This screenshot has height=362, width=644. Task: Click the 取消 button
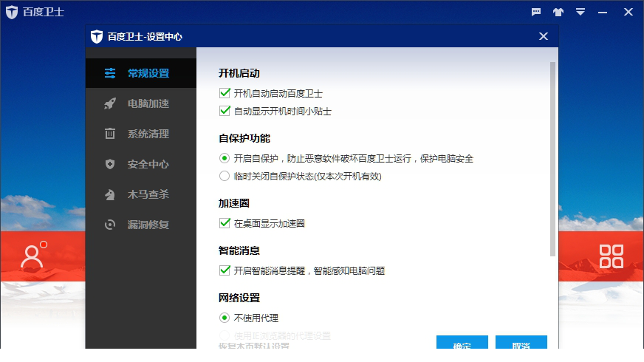click(x=521, y=342)
